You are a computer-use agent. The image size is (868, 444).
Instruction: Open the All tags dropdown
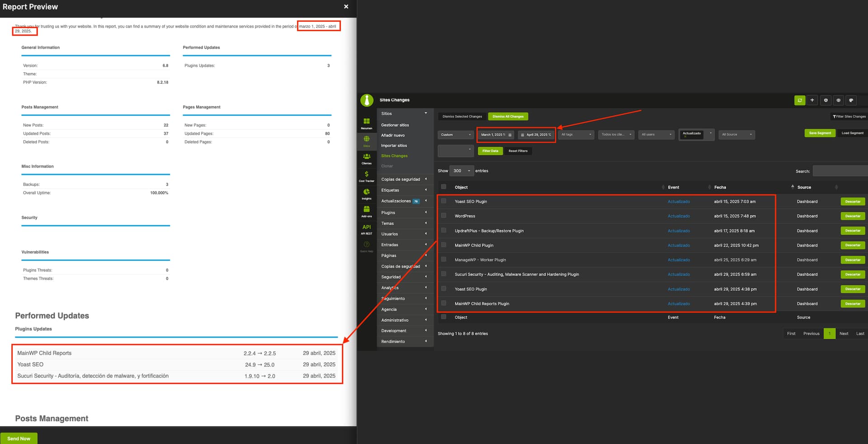[576, 135]
